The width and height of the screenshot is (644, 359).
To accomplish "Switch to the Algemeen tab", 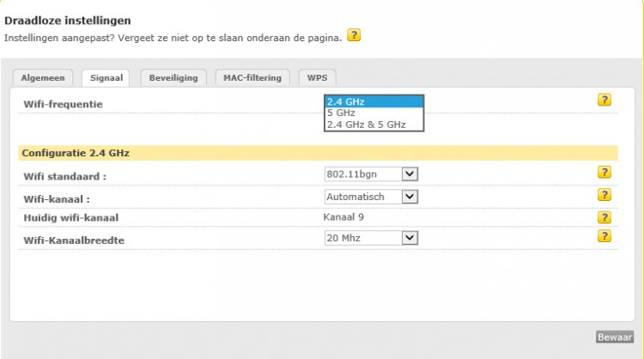I will click(x=44, y=77).
